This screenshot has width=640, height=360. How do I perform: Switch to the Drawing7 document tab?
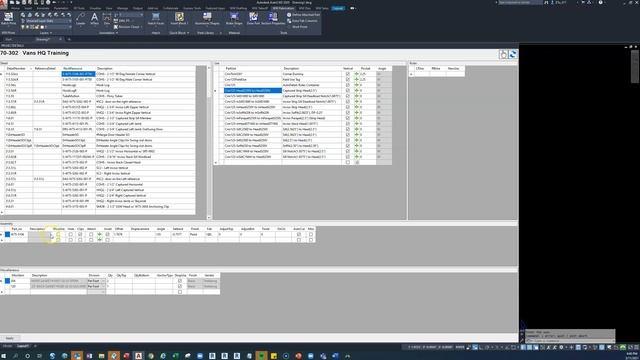[x=43, y=39]
